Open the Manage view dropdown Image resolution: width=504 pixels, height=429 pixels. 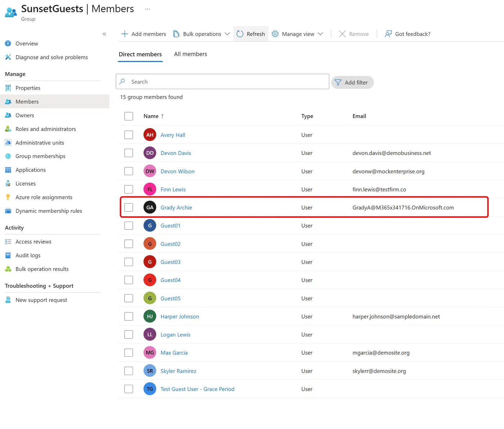pos(297,34)
